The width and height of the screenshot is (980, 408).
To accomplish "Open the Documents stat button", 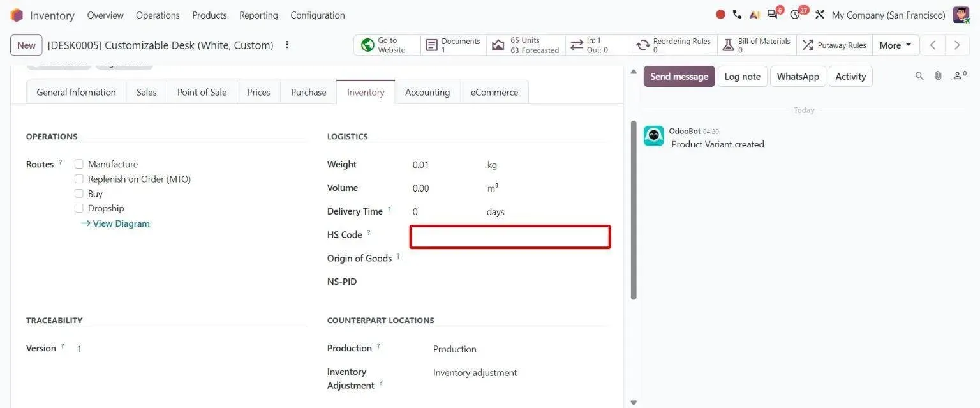I will click(454, 45).
